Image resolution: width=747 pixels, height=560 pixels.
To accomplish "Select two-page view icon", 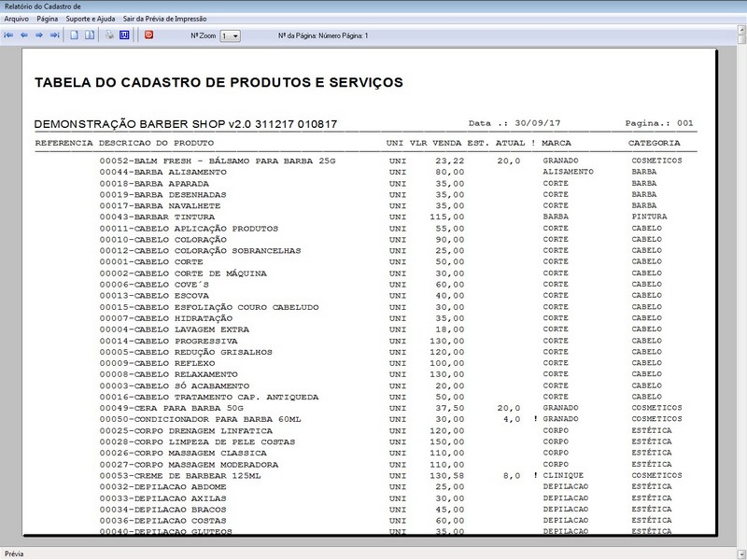I will pos(90,35).
